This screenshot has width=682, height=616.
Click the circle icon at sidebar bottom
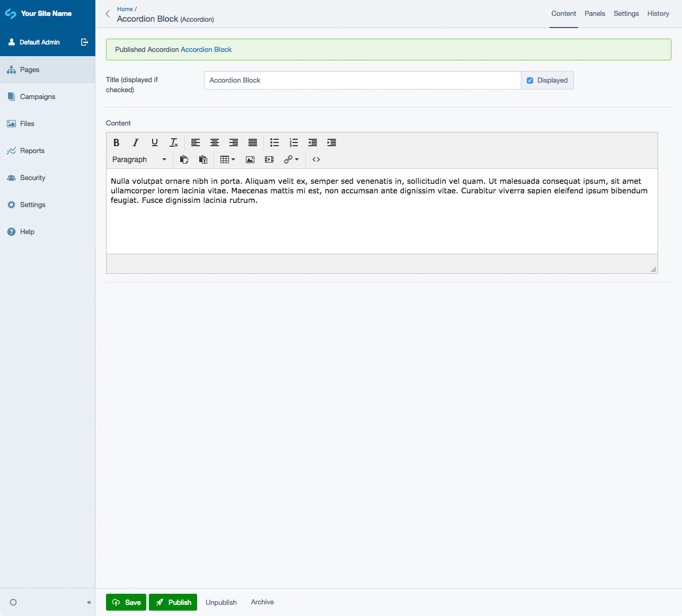(x=13, y=602)
